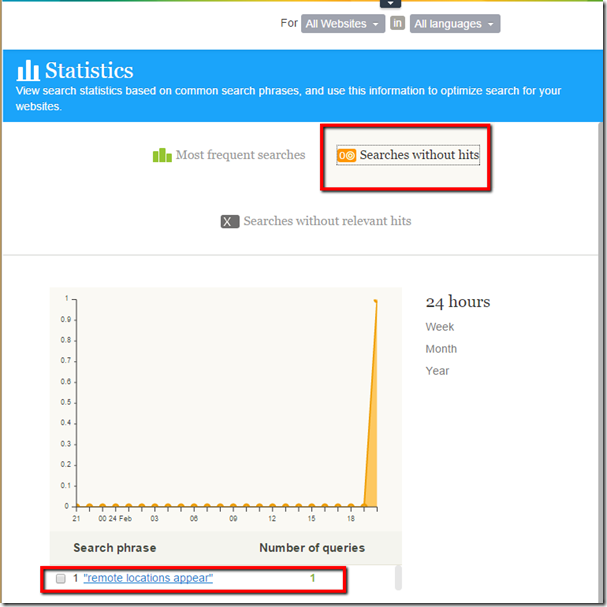This screenshot has width=607, height=607.
Task: Switch the chart range to Month
Action: click(441, 349)
